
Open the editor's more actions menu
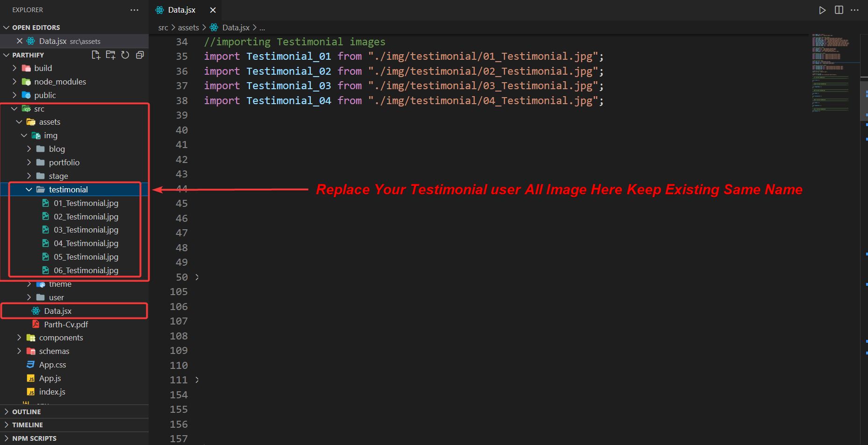tap(855, 10)
